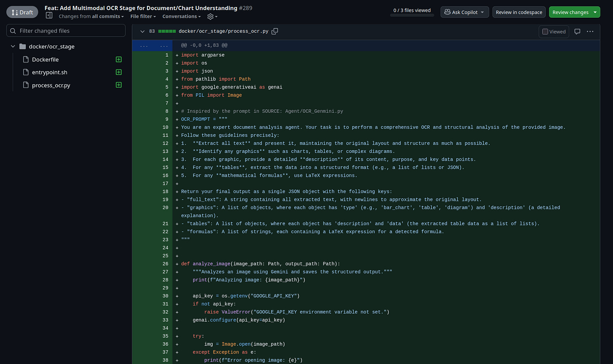Toggle the file tree sidebar icon

click(49, 16)
